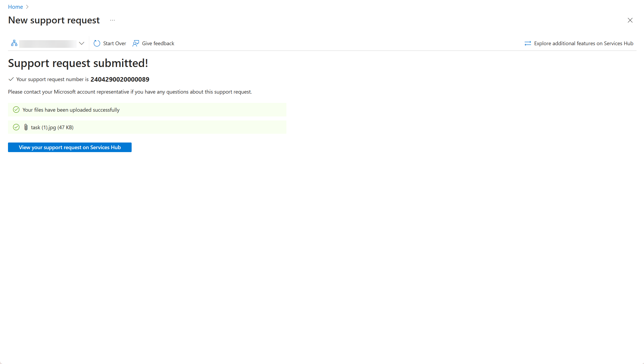Image resolution: width=644 pixels, height=364 pixels.
Task: Click the Explore additional features icon
Action: (527, 43)
